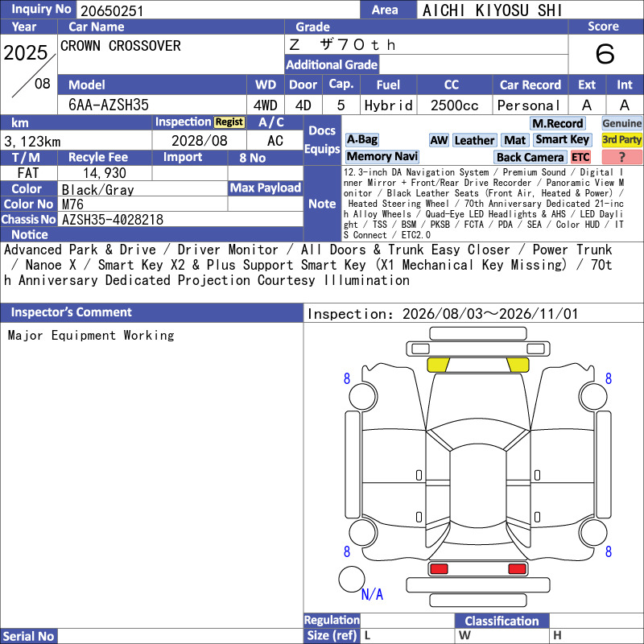Click the red question mark badge

621,157
